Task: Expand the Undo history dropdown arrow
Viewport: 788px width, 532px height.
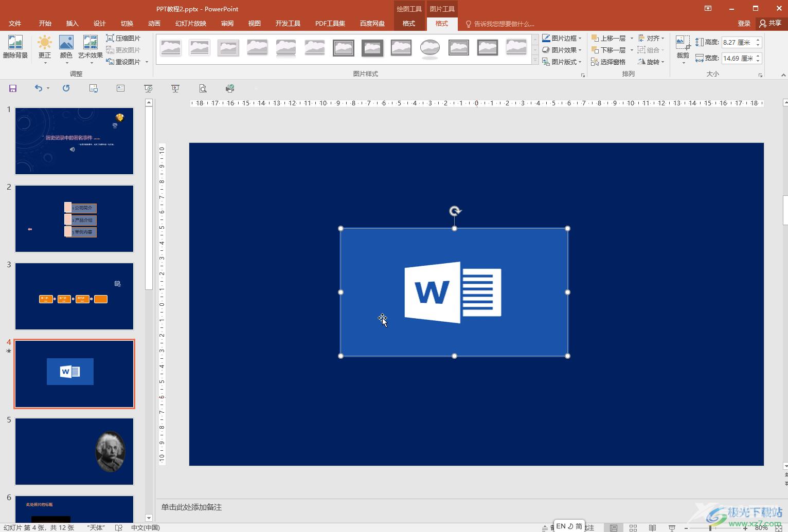Action: (x=48, y=88)
